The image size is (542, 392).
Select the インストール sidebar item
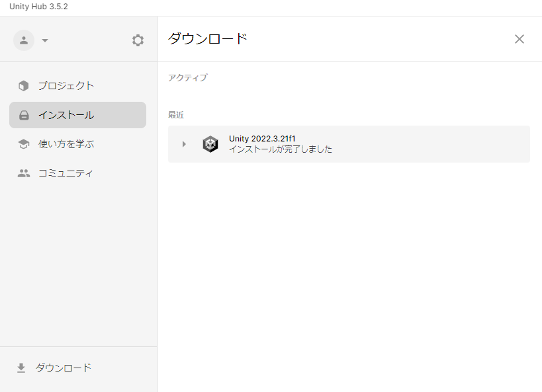coord(66,115)
